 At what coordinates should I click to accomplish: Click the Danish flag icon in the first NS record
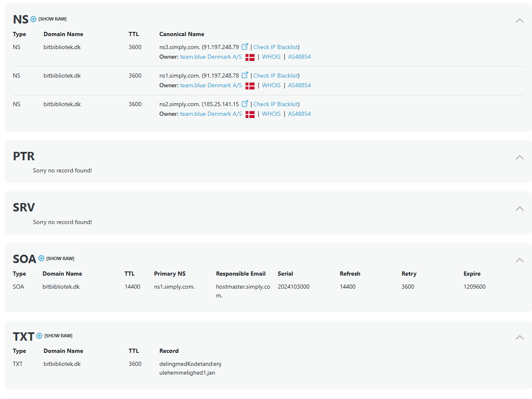(x=250, y=57)
